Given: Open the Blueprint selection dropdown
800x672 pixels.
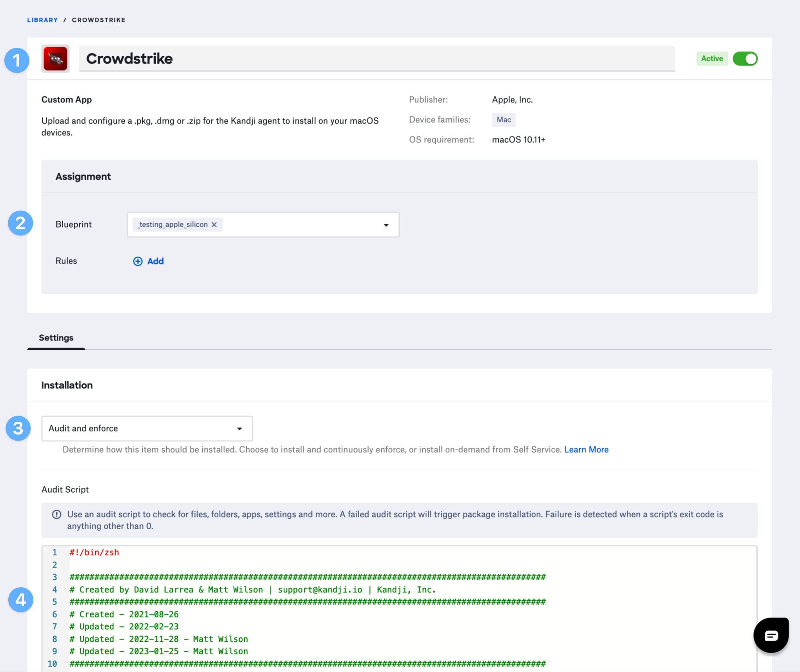Looking at the screenshot, I should (386, 224).
